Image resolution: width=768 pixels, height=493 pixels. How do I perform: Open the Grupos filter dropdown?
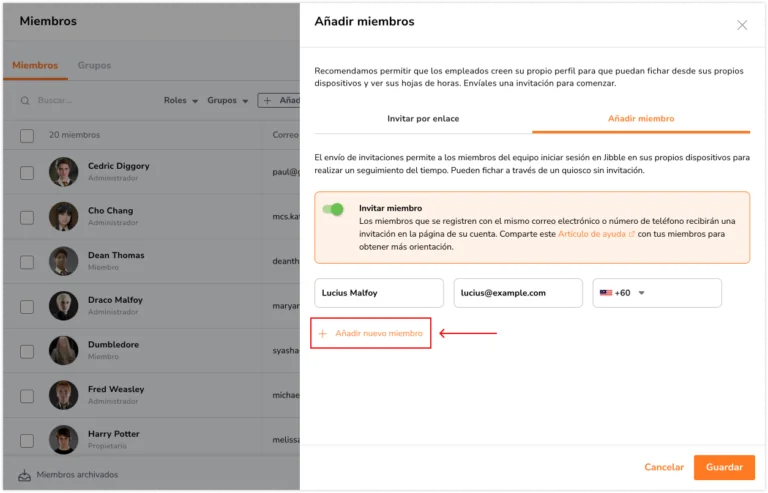tap(228, 100)
